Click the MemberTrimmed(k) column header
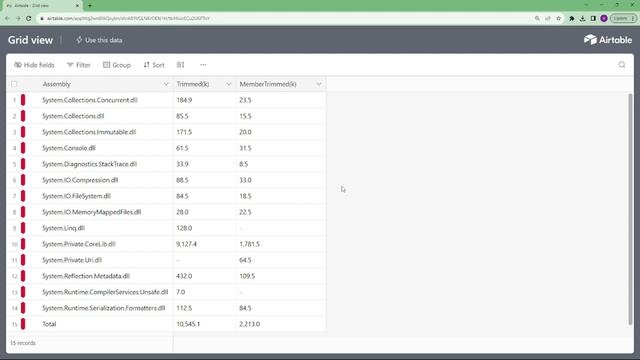The height and width of the screenshot is (360, 640). coord(281,84)
